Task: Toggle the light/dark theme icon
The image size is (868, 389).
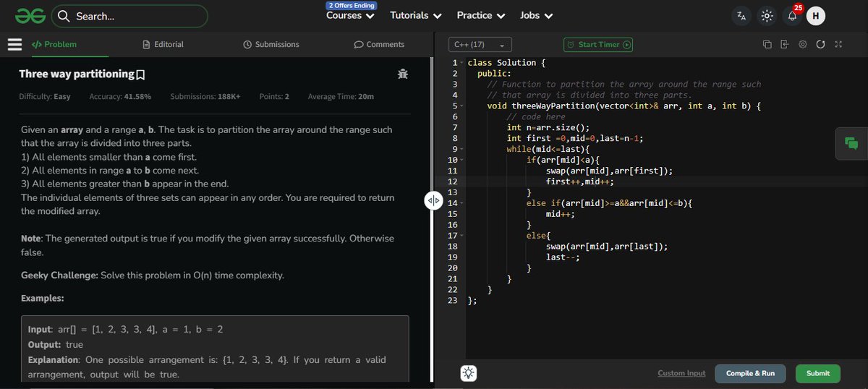Action: pyautogui.click(x=767, y=16)
